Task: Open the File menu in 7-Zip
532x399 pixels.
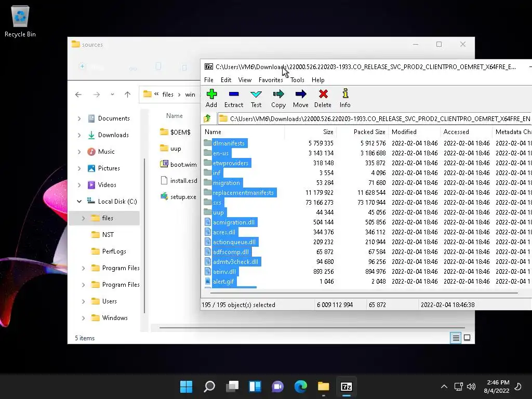Action: pyautogui.click(x=209, y=80)
